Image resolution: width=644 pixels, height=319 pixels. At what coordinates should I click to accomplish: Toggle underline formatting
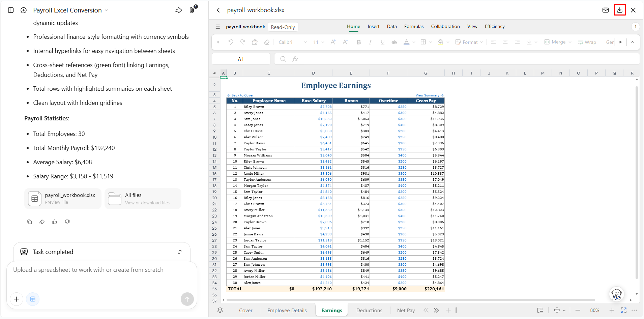tap(382, 42)
